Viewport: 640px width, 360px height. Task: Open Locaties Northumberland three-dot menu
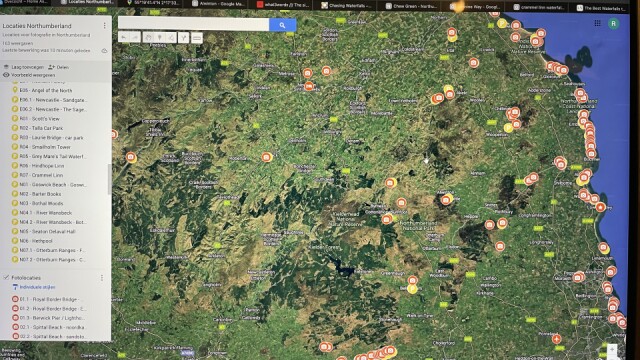tap(104, 26)
